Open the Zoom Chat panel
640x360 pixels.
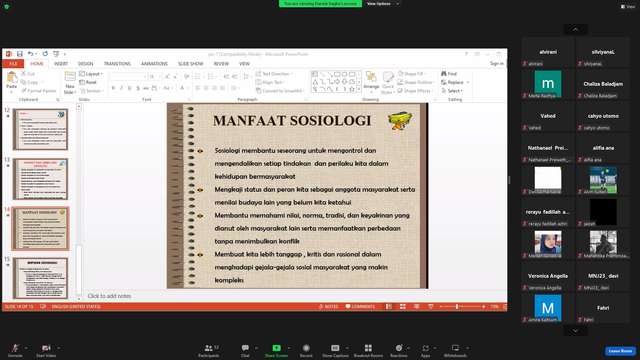[245, 351]
